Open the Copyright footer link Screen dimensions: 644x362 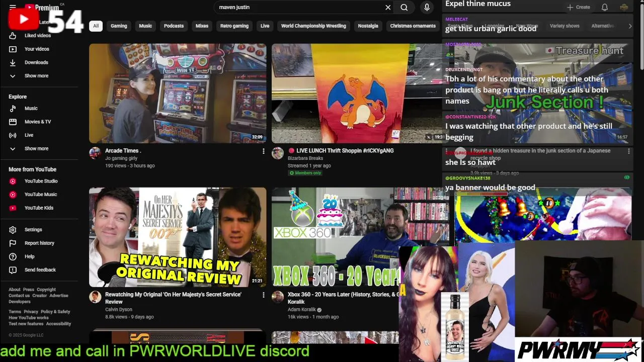(46, 290)
